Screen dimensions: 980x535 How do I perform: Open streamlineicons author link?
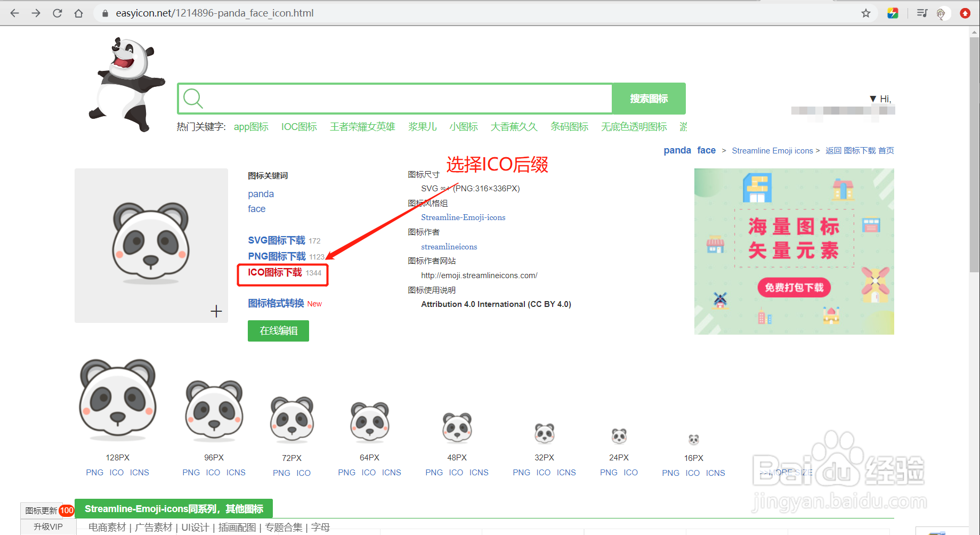pyautogui.click(x=449, y=247)
